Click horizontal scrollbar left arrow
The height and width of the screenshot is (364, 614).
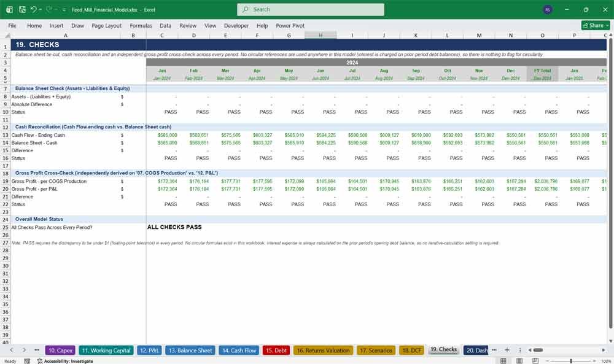point(530,350)
